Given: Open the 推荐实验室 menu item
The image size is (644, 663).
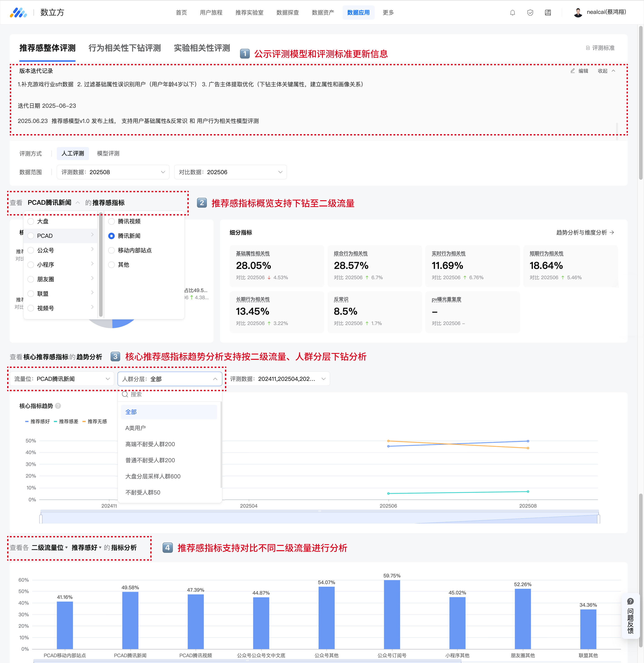Looking at the screenshot, I should tap(249, 13).
